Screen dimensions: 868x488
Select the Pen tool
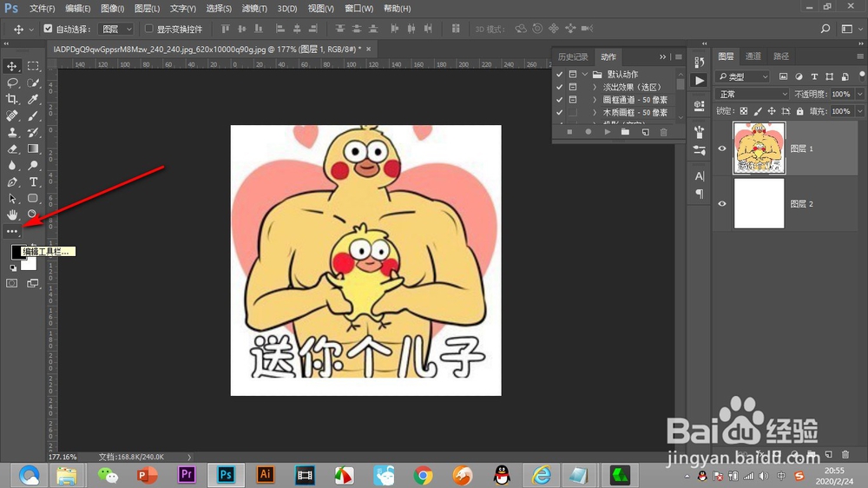click(x=11, y=181)
